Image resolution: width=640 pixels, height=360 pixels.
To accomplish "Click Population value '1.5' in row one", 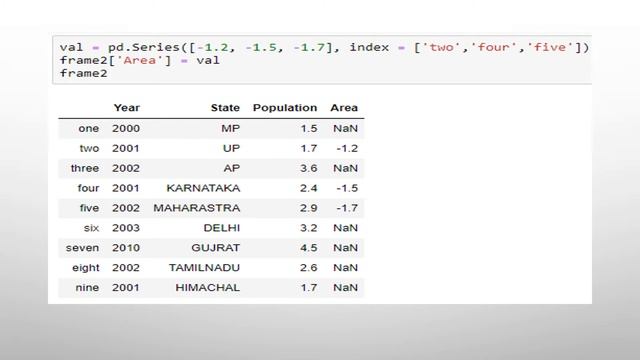I will tap(309, 129).
